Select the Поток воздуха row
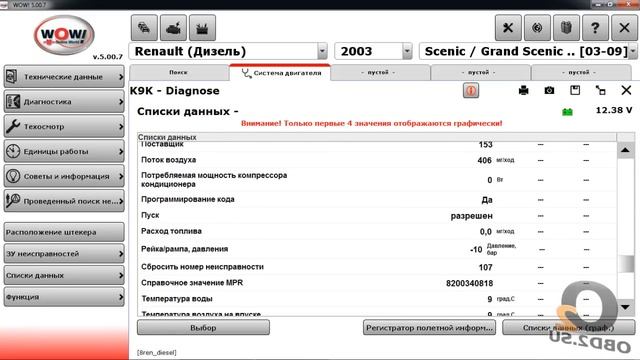The width and height of the screenshot is (640, 360). pyautogui.click(x=377, y=160)
